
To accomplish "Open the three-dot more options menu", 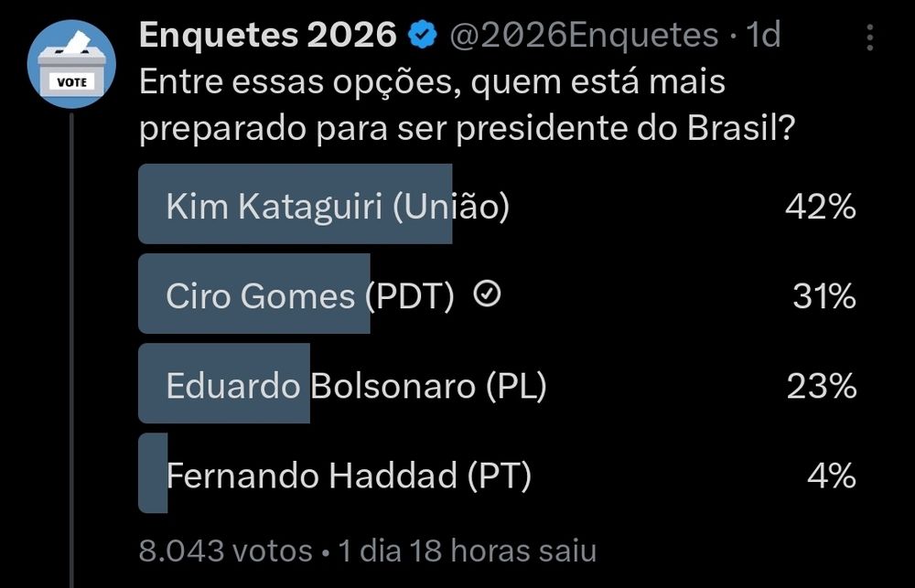I will pos(869,37).
